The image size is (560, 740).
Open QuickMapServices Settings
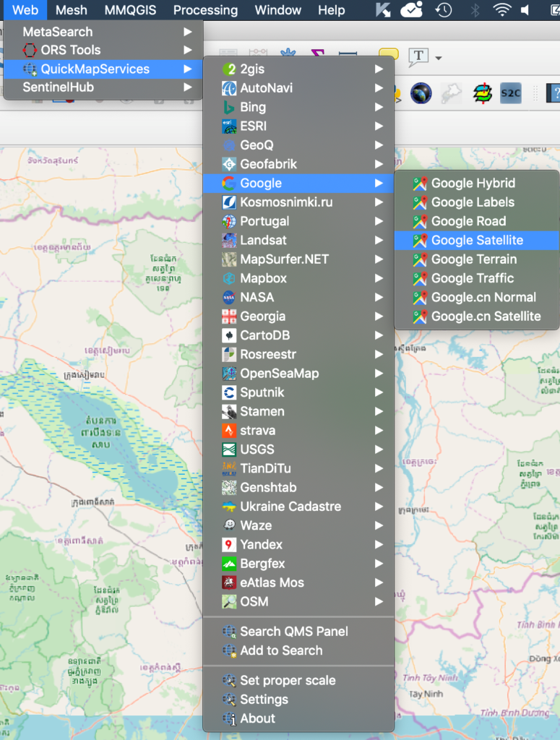[x=298, y=700]
